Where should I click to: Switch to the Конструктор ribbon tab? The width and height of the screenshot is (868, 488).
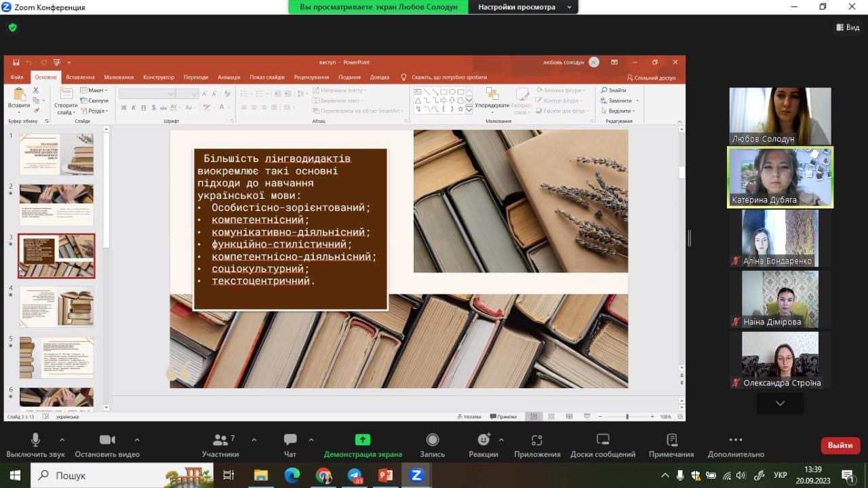(159, 77)
